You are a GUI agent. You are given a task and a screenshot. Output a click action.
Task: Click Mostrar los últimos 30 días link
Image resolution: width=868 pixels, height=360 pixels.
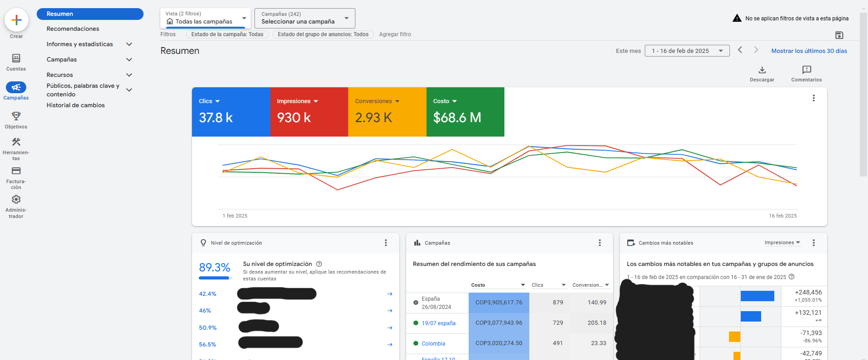click(x=809, y=51)
